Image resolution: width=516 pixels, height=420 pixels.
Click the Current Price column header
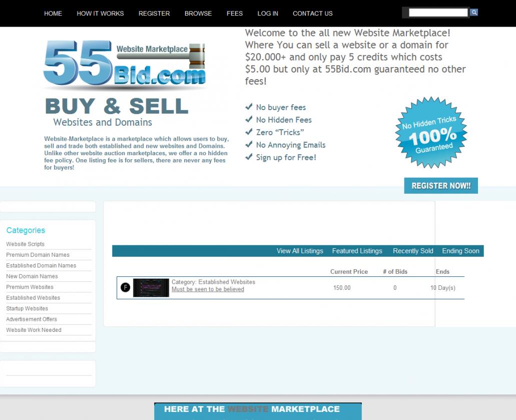tap(349, 271)
